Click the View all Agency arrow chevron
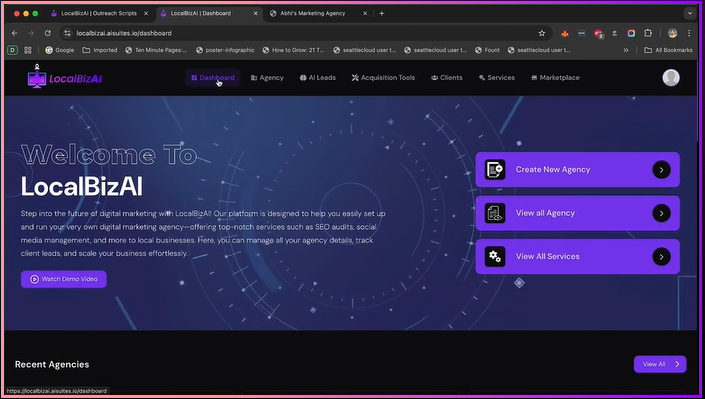The width and height of the screenshot is (705, 399). point(661,213)
